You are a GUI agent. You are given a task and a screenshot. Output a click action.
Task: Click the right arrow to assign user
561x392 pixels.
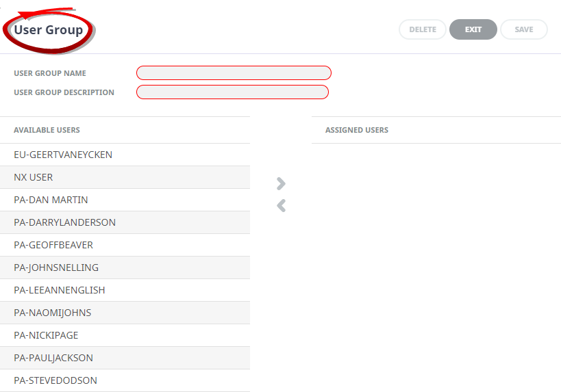pyautogui.click(x=282, y=183)
